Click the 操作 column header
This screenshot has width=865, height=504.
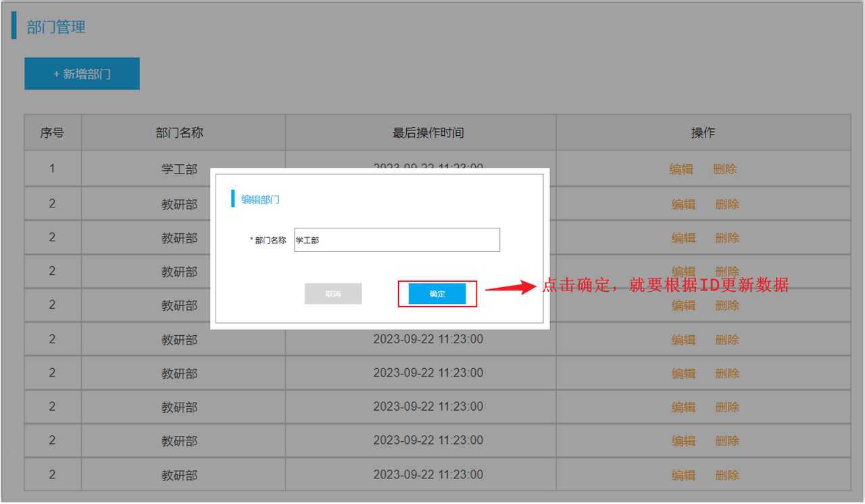coord(703,132)
